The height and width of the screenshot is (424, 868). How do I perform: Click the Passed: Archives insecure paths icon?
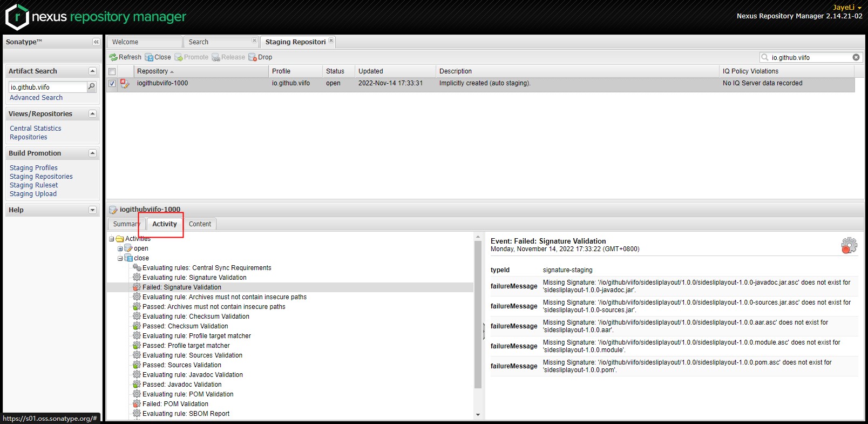pos(137,307)
